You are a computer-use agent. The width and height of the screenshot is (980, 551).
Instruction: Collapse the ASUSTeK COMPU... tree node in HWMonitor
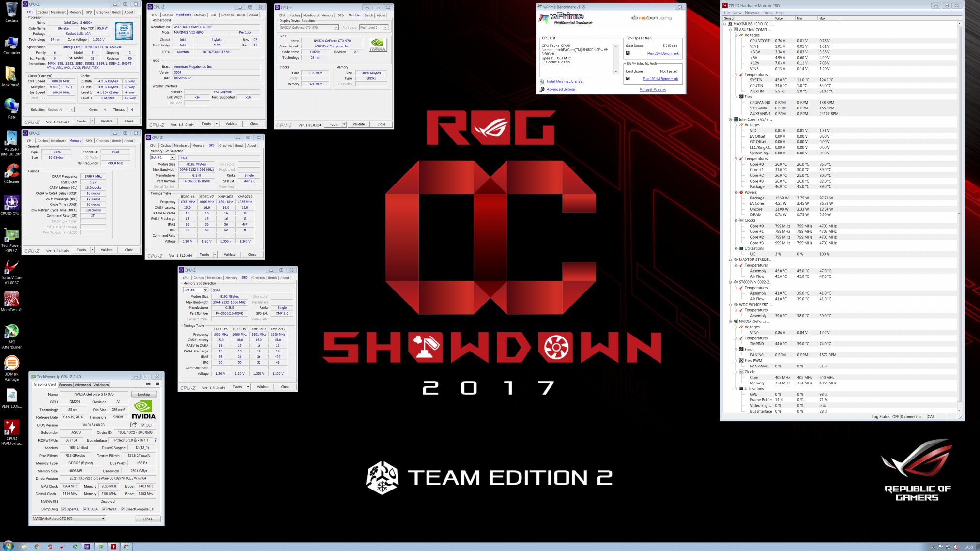(730, 30)
